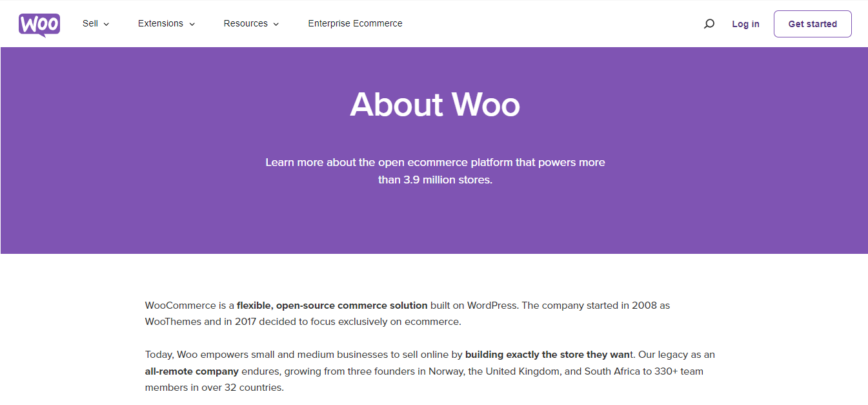
Task: Click the word "WooThemes" in the paragraph
Action: (x=173, y=321)
